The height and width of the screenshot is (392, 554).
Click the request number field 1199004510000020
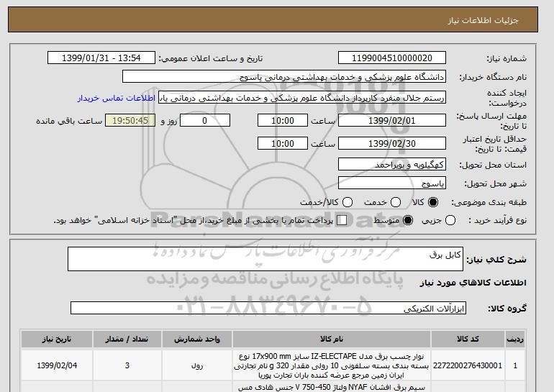[392, 58]
